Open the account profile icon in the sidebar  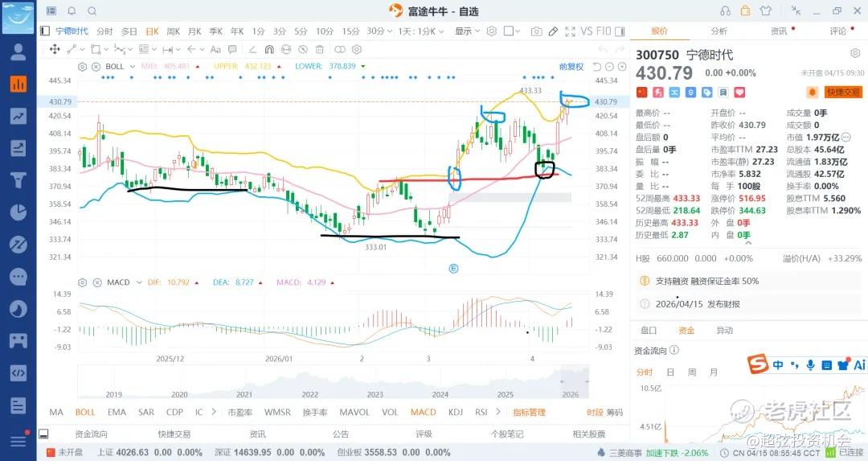click(x=18, y=51)
